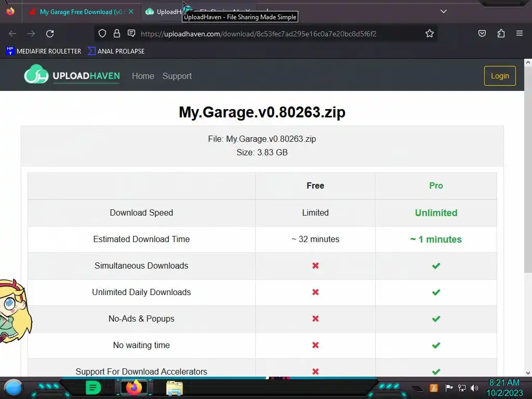The height and width of the screenshot is (399, 532).
Task: Click red X in No waiting time row
Action: pos(315,345)
